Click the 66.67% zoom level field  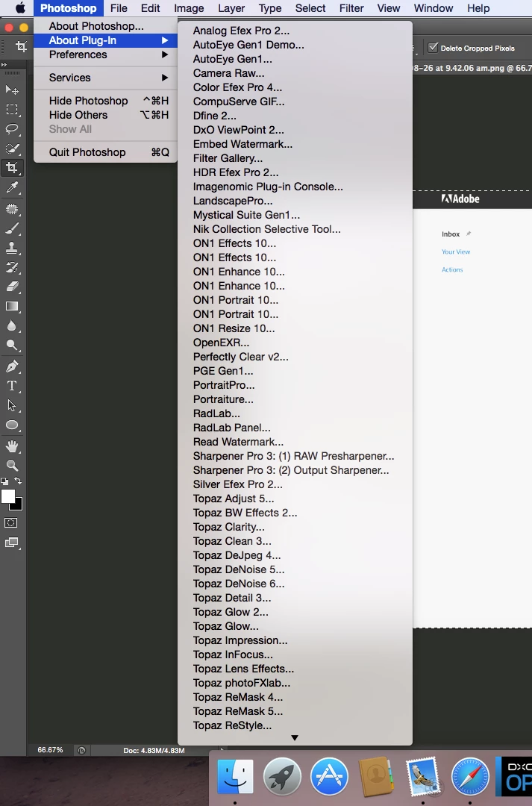click(x=50, y=750)
